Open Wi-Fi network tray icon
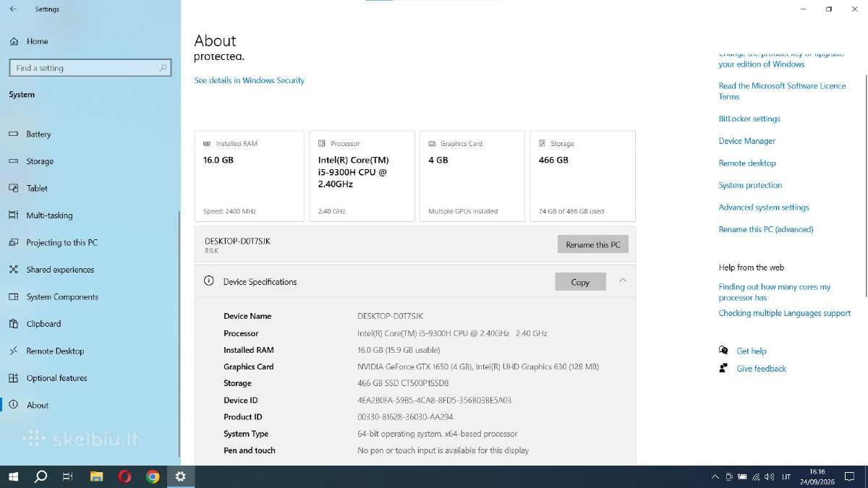The height and width of the screenshot is (488, 868). point(756,476)
